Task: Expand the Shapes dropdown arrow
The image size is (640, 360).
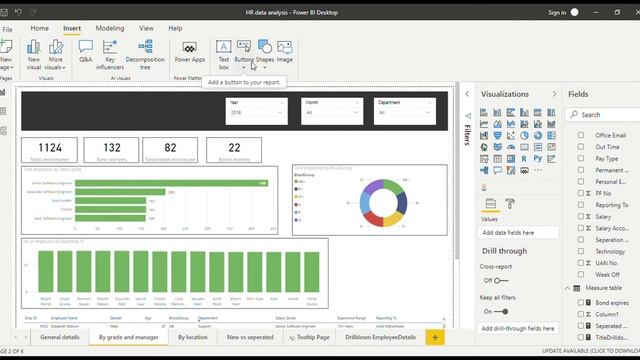Action: coord(265,68)
